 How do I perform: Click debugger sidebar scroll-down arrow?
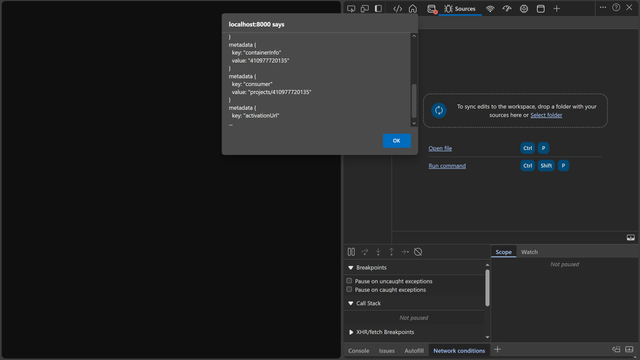(487, 337)
